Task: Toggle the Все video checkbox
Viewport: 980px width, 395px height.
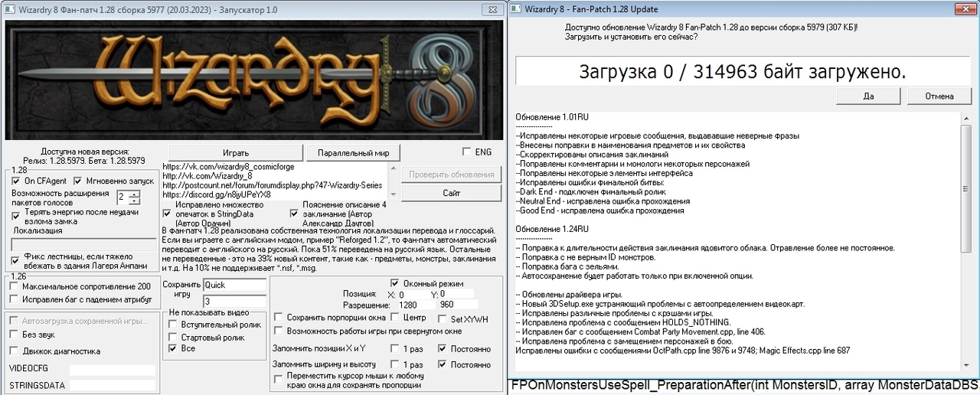Action: click(173, 348)
